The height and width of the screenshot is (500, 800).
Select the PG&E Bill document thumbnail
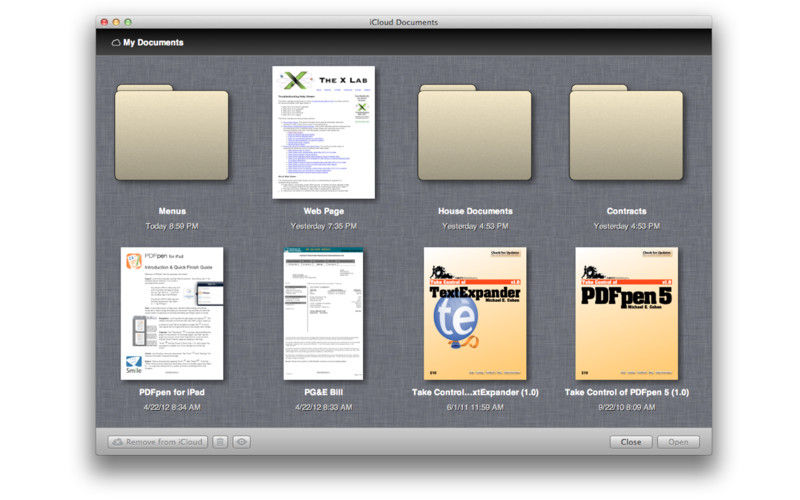(x=323, y=313)
